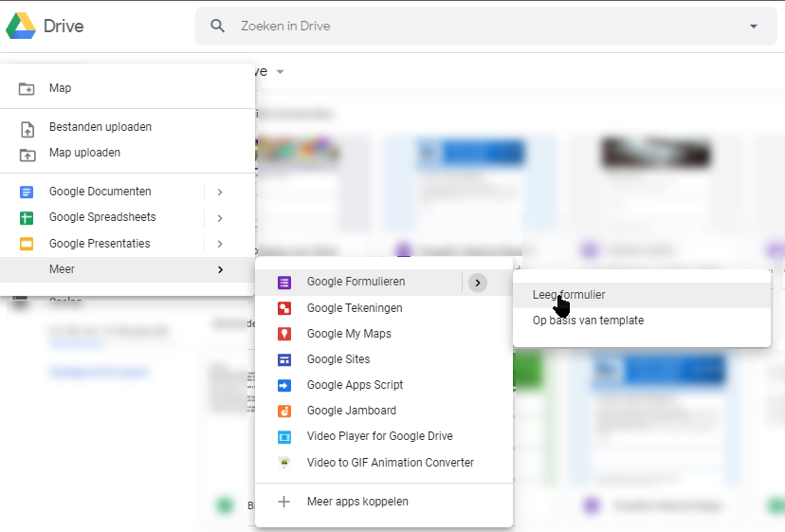Click the red Google Tekeningen icon
Screen dimensions: 785x532
click(x=284, y=308)
